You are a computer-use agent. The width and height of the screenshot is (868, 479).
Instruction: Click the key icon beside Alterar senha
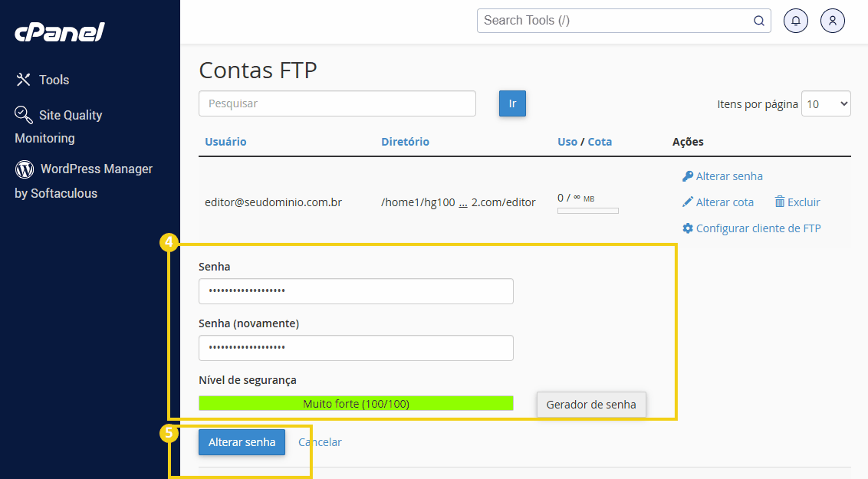[x=688, y=176]
